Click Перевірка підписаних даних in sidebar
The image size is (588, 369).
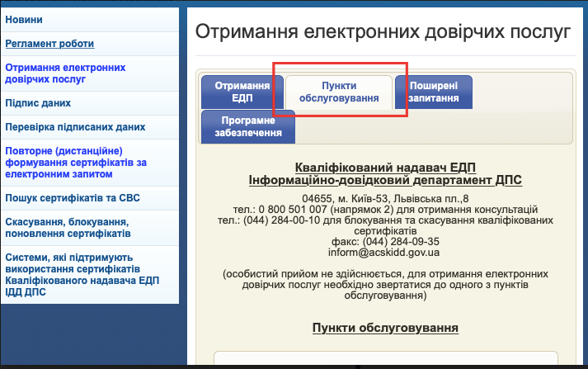coord(75,127)
